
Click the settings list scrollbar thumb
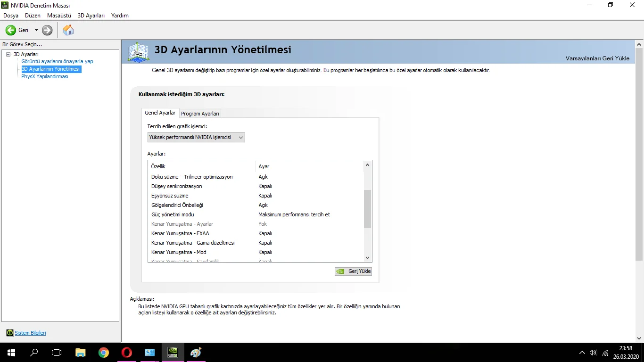[368, 209]
